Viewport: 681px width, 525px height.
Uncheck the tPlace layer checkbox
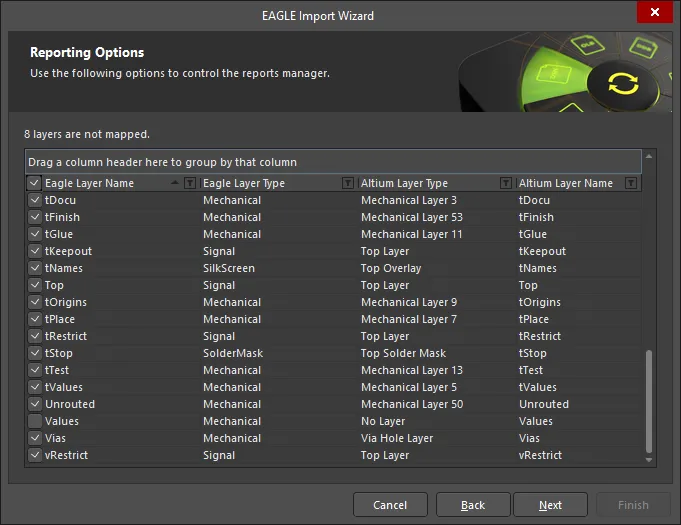tap(35, 319)
